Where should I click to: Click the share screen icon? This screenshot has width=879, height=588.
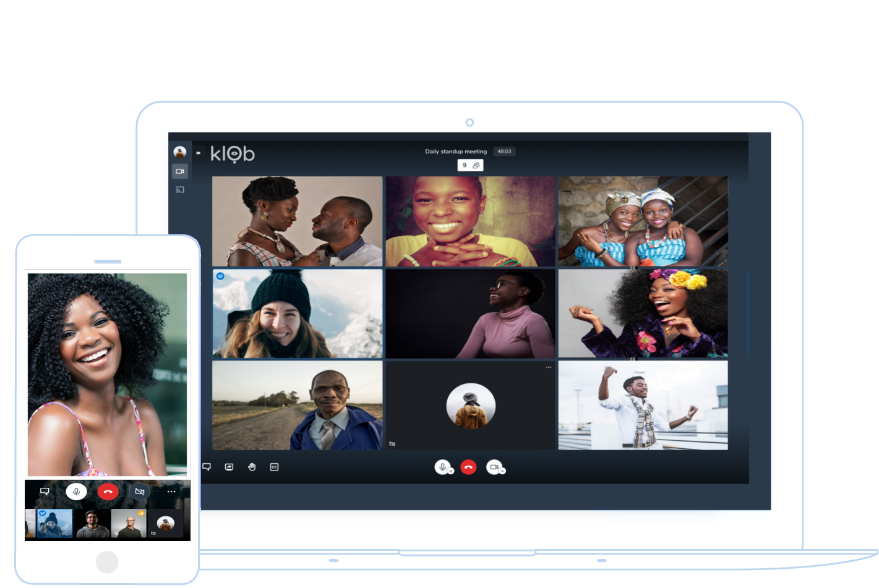click(x=229, y=467)
